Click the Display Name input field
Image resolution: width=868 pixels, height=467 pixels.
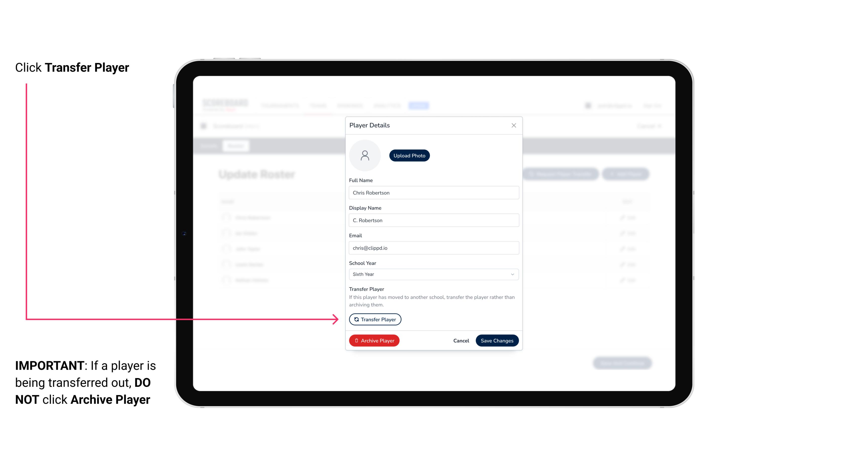pyautogui.click(x=433, y=220)
